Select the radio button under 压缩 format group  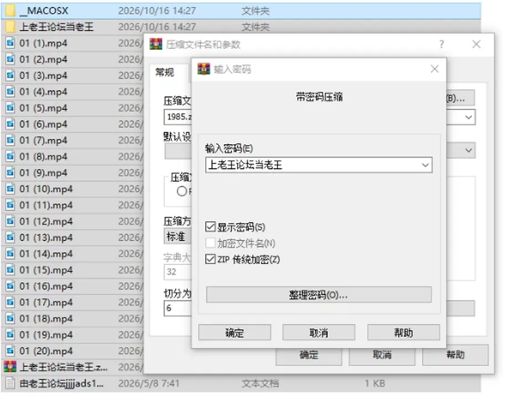[x=182, y=191]
